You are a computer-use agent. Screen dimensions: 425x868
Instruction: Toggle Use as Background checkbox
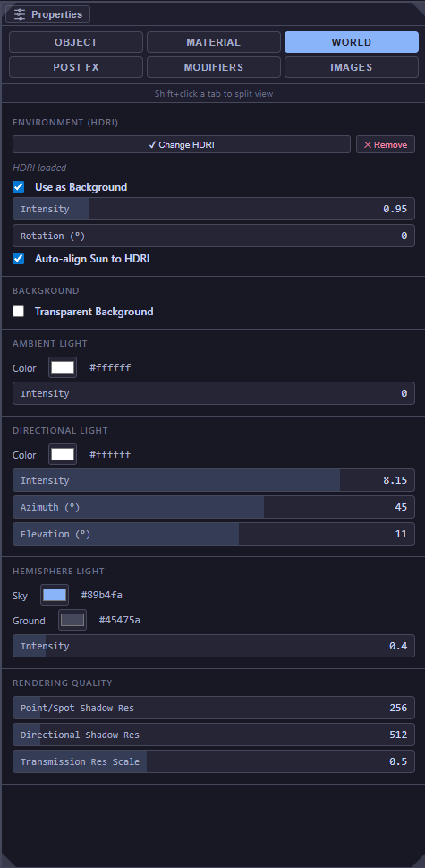click(19, 187)
